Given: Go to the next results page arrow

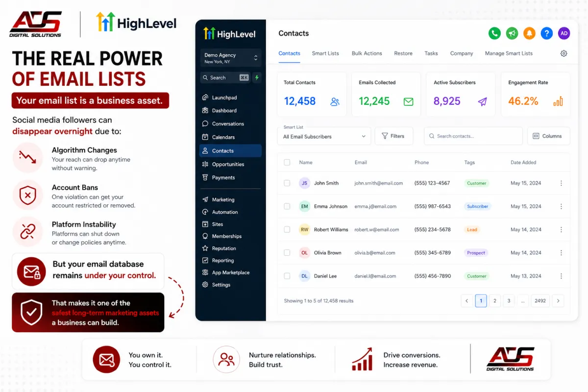Looking at the screenshot, I should coord(558,301).
